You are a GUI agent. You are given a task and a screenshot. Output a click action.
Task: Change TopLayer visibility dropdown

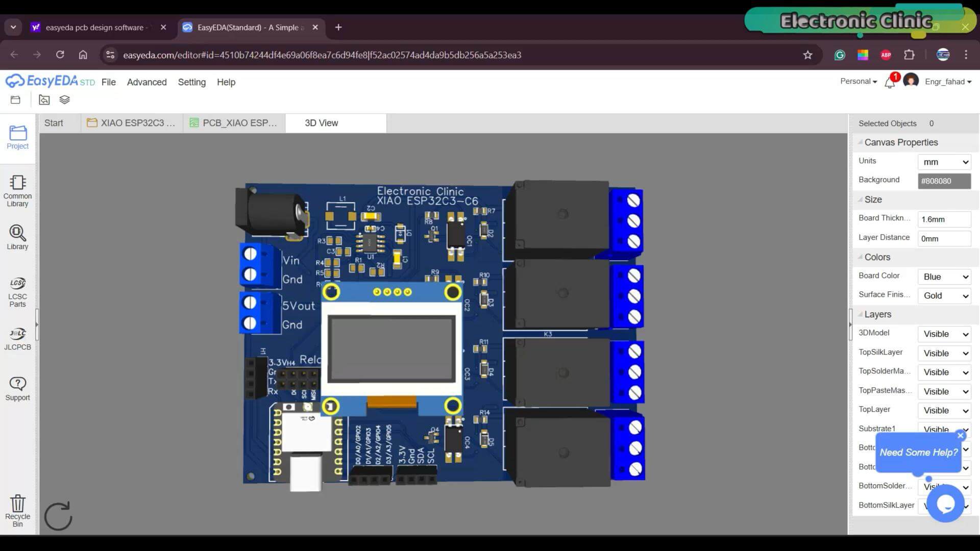click(x=944, y=410)
